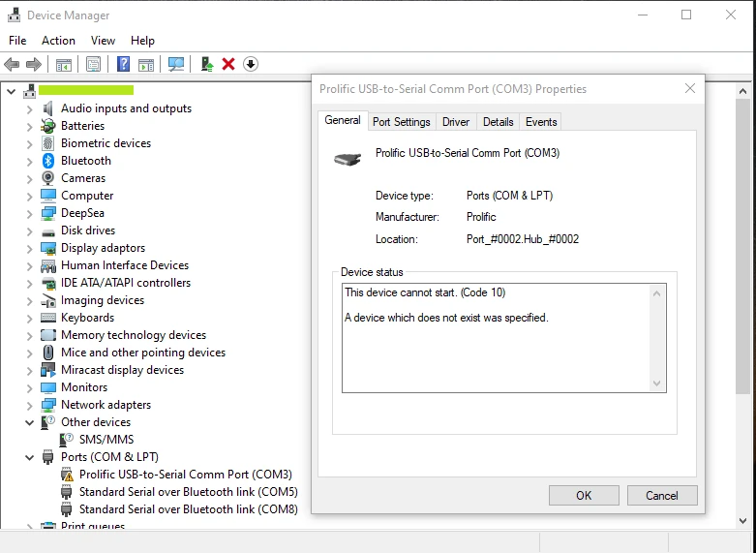Expand the DeepSea node
Image resolution: width=756 pixels, height=553 pixels.
coord(29,214)
